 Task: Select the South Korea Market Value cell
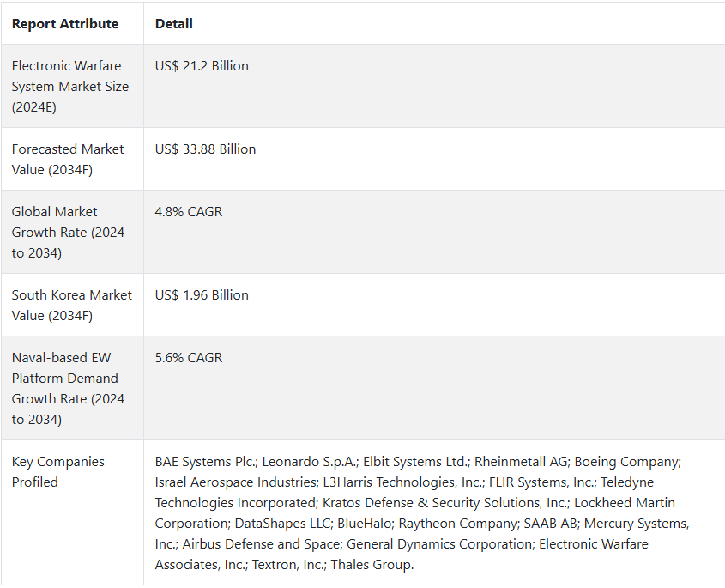tap(71, 305)
